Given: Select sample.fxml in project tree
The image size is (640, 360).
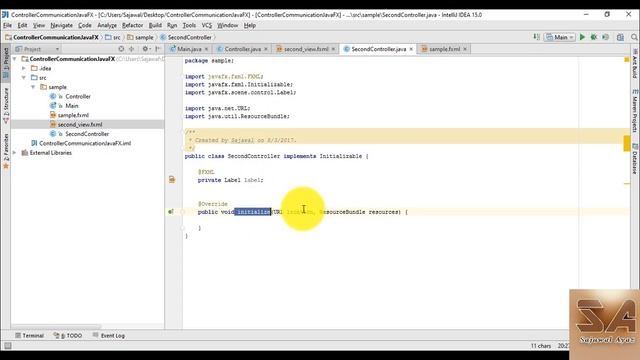Looking at the screenshot, I should pos(73,115).
